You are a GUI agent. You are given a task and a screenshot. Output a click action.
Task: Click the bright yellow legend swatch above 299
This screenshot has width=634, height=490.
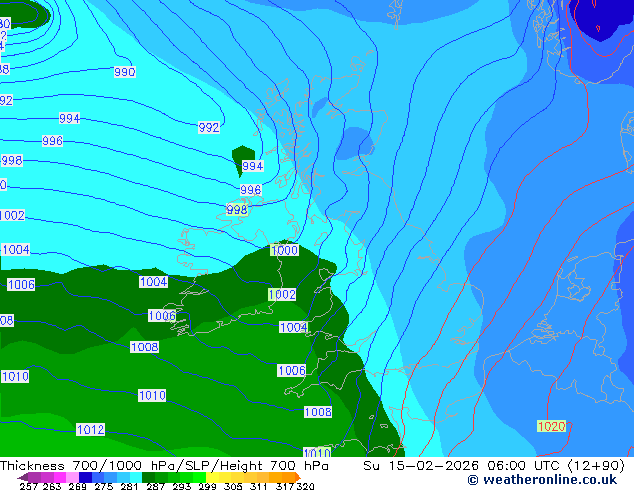point(212,477)
